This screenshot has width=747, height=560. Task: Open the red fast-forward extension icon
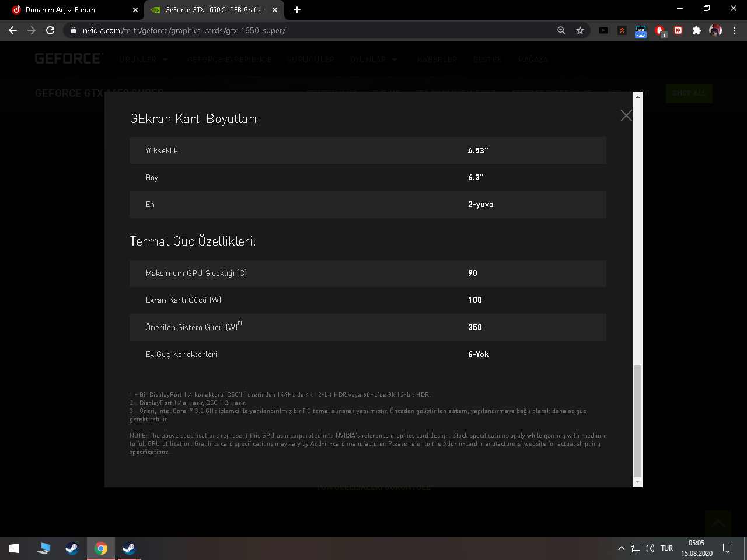point(678,30)
